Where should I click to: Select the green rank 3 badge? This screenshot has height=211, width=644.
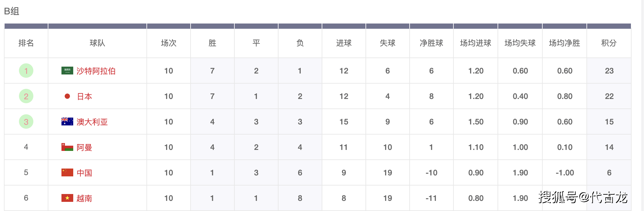coord(26,122)
